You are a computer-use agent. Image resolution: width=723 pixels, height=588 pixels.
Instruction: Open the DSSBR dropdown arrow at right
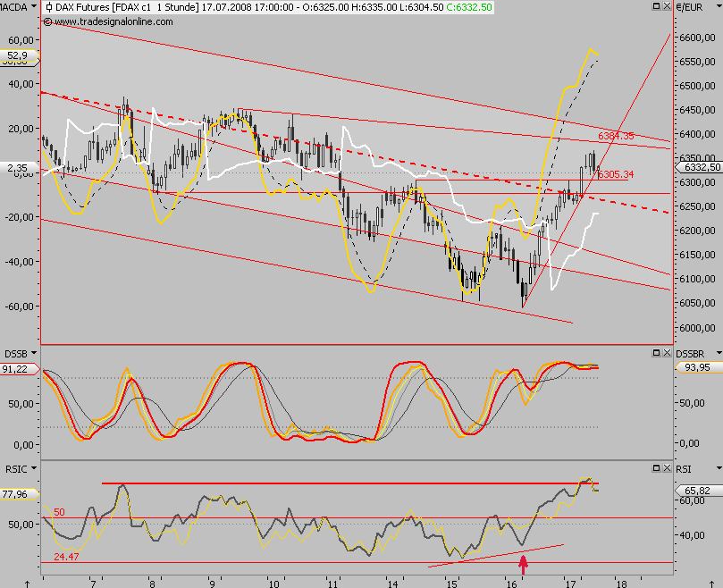click(719, 353)
